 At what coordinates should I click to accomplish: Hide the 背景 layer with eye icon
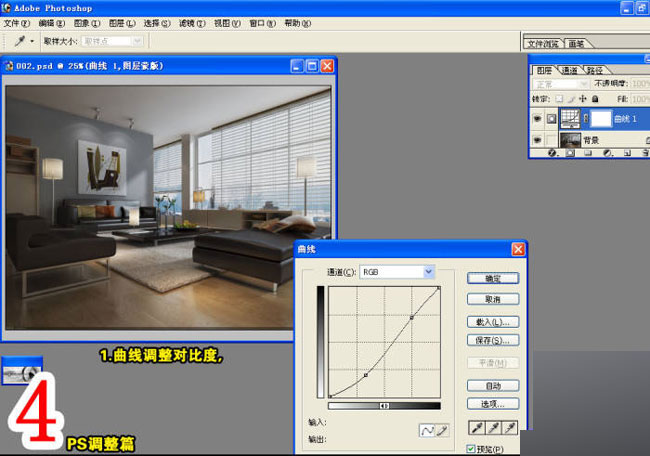[x=537, y=140]
